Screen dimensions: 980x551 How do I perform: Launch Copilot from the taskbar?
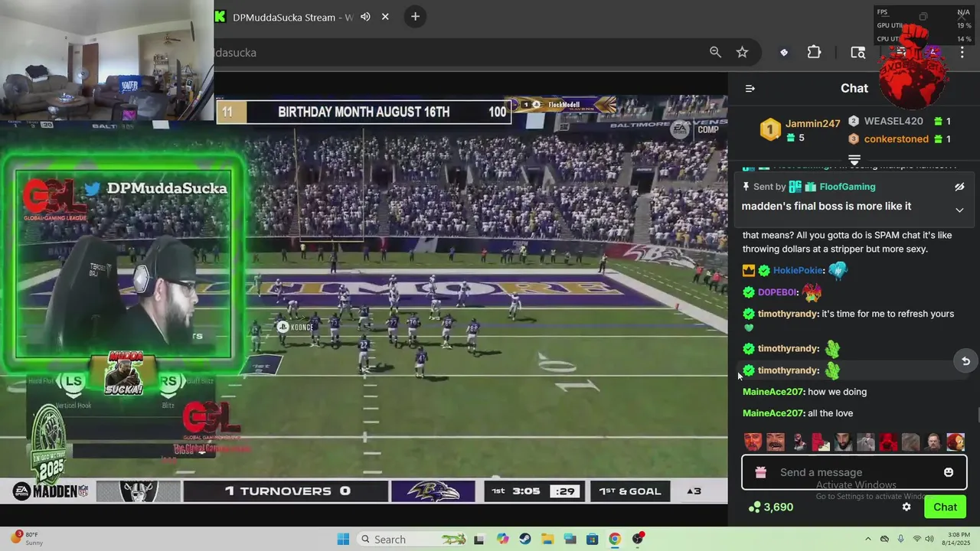[x=502, y=540]
